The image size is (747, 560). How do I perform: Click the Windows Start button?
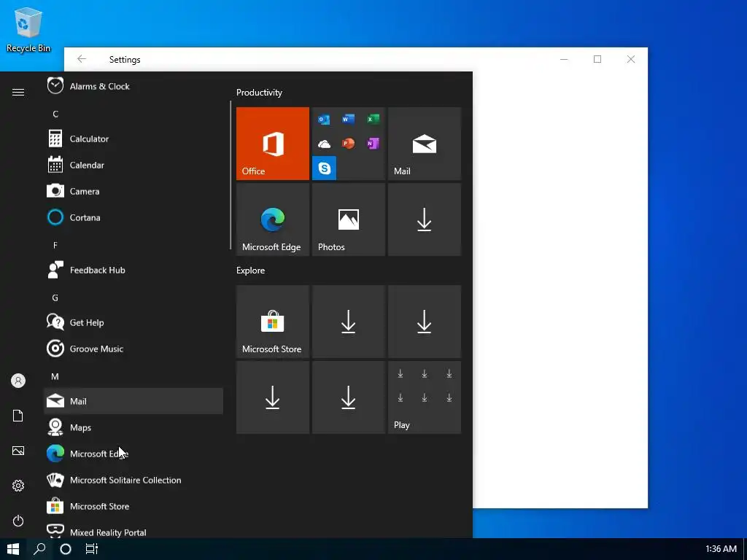click(x=13, y=549)
